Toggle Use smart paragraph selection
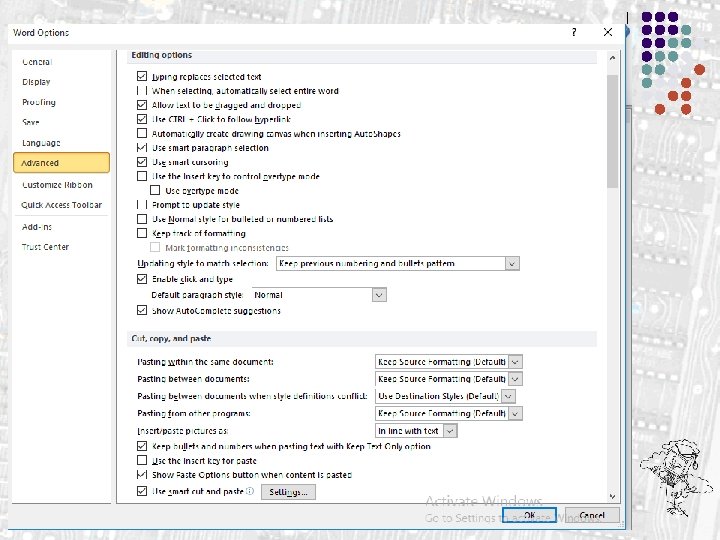Viewport: 720px width, 540px height. click(x=142, y=147)
